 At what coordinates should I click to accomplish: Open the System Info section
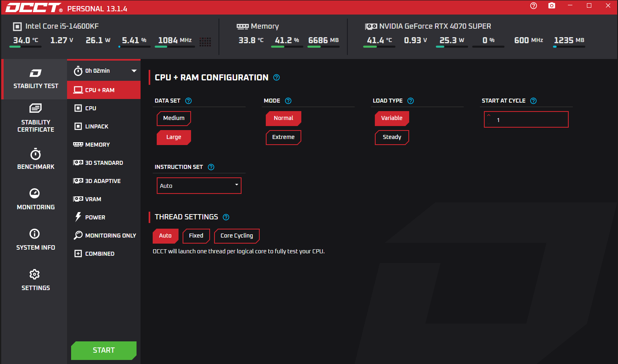tap(36, 240)
